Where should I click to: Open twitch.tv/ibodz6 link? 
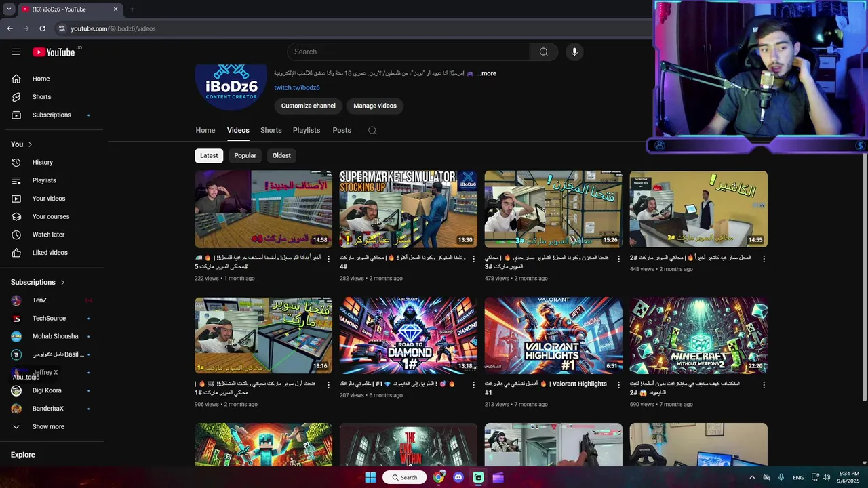point(297,87)
